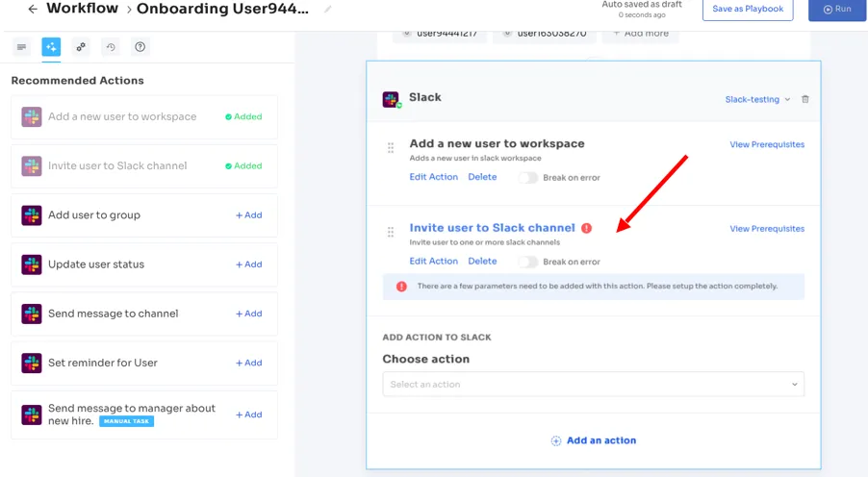
Task: Edit Action for Add a new user to workspace
Action: (x=433, y=177)
